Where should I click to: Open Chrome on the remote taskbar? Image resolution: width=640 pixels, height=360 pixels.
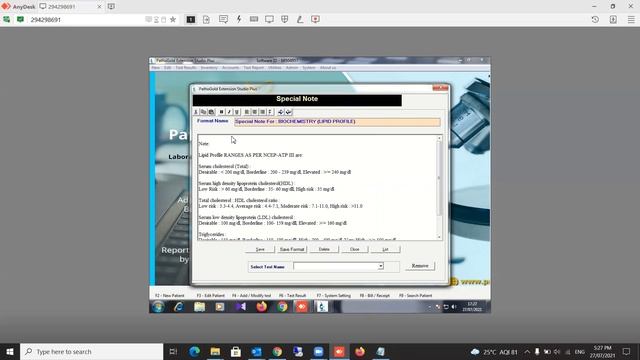282,307
